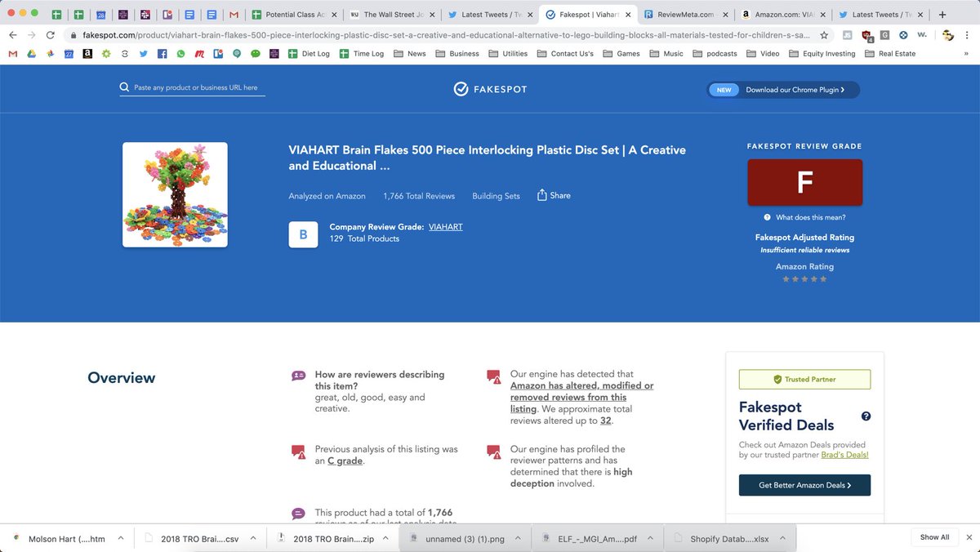The image size is (980, 552).
Task: Expand options for 2018 TRO Brai .csv download
Action: (x=252, y=538)
